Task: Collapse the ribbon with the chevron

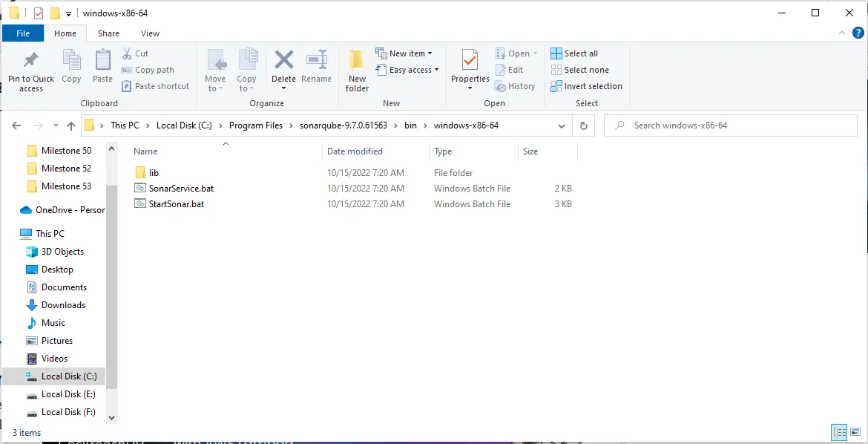Action: point(842,33)
